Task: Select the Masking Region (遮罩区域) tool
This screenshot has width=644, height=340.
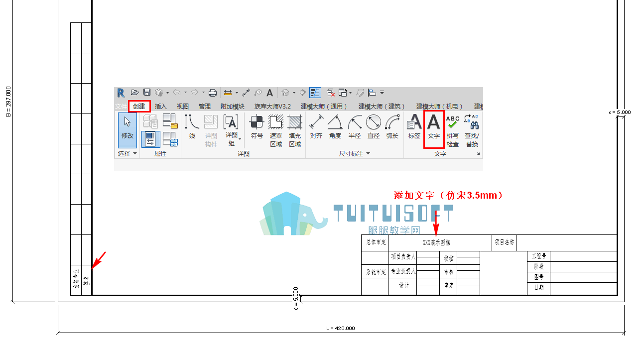Action: [x=276, y=130]
